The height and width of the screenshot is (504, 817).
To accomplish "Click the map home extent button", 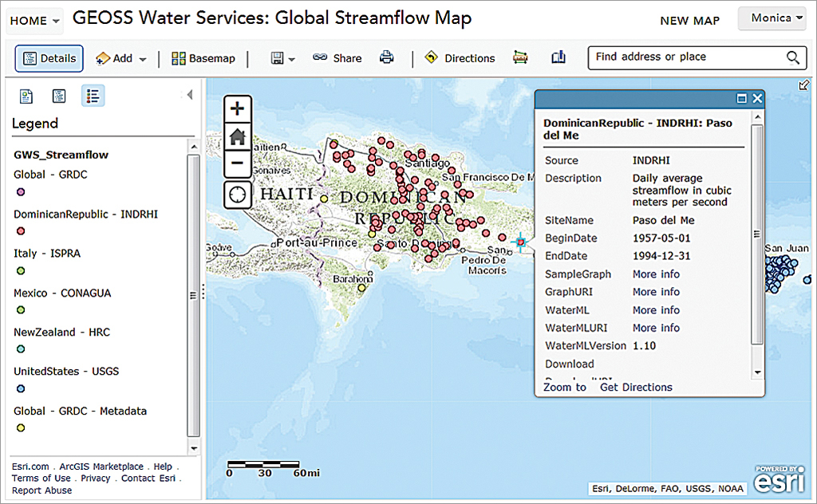I will click(x=237, y=136).
